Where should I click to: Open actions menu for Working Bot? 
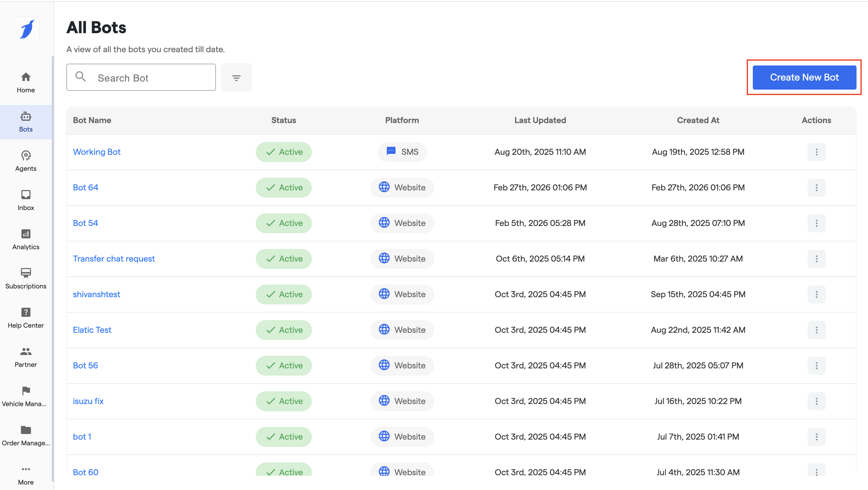click(x=816, y=152)
